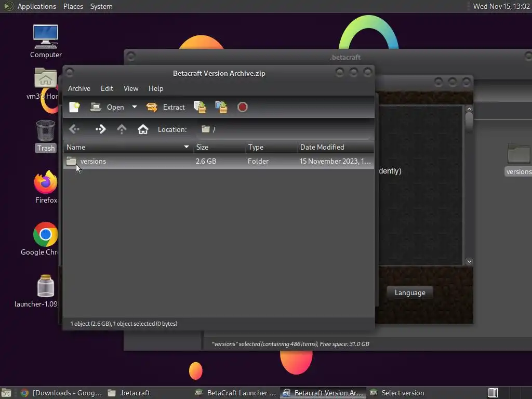Viewport: 532px width, 399px height.
Task: Click the archive window status bar text
Action: click(124, 324)
